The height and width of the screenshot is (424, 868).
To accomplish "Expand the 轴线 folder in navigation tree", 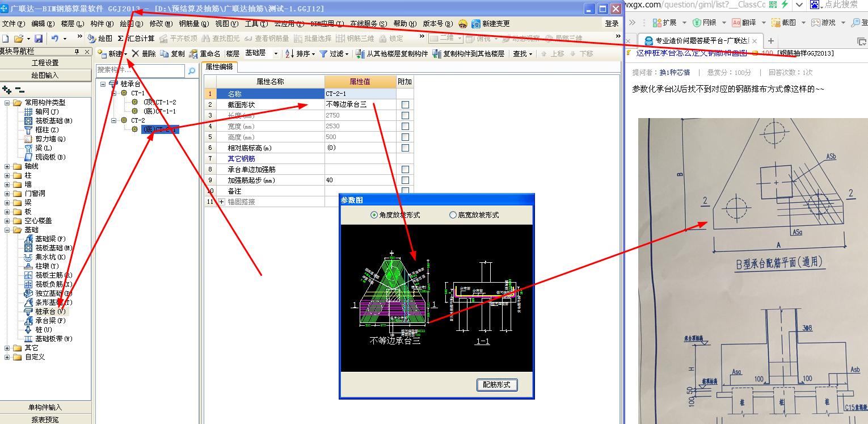I will click(7, 166).
